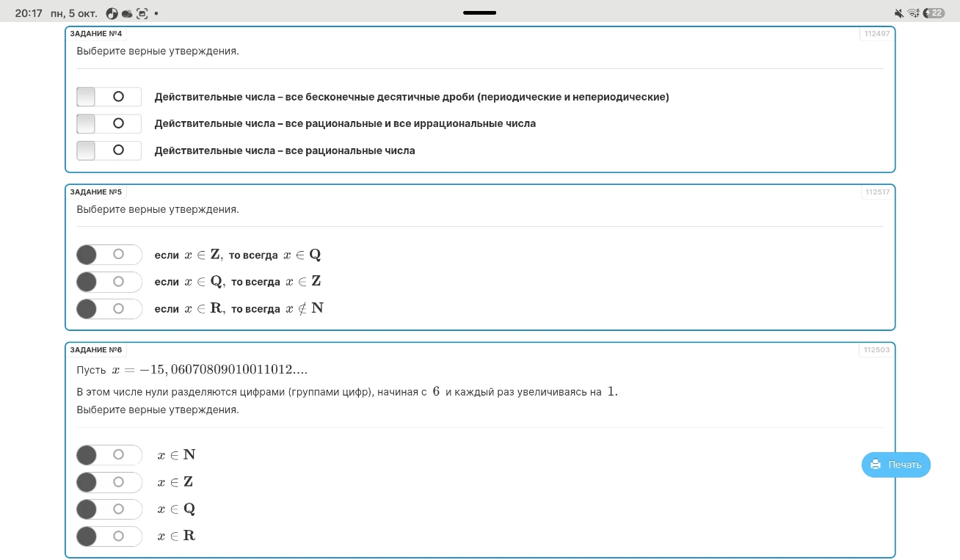Tap the Wi-Fi status icon
Viewport: 960px width, 560px height.
click(x=914, y=13)
